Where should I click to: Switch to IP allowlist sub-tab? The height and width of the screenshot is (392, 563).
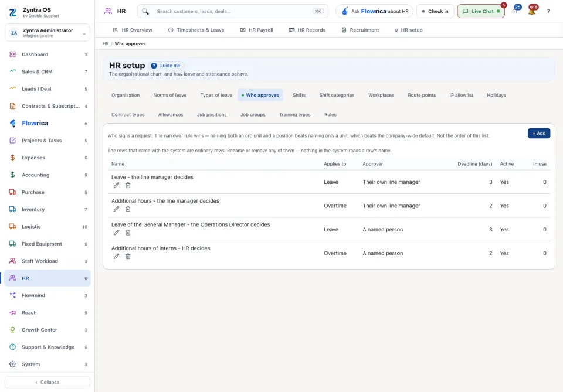point(461,95)
